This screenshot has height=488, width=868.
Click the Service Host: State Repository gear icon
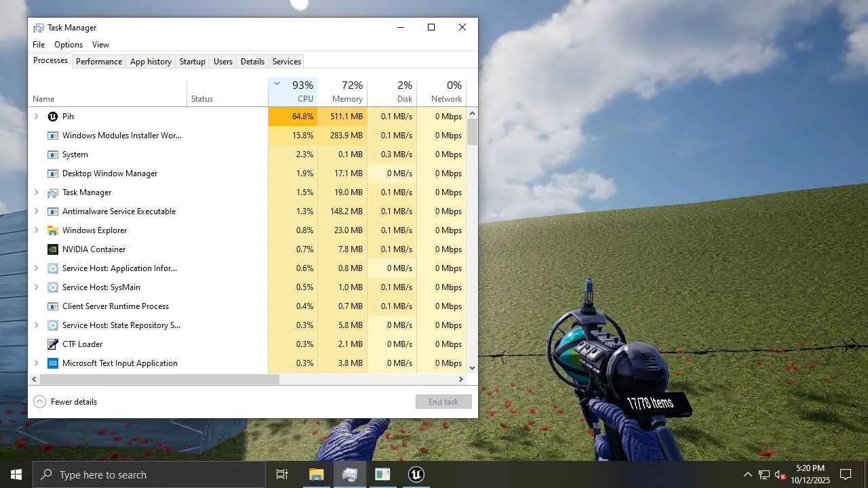[53, 325]
